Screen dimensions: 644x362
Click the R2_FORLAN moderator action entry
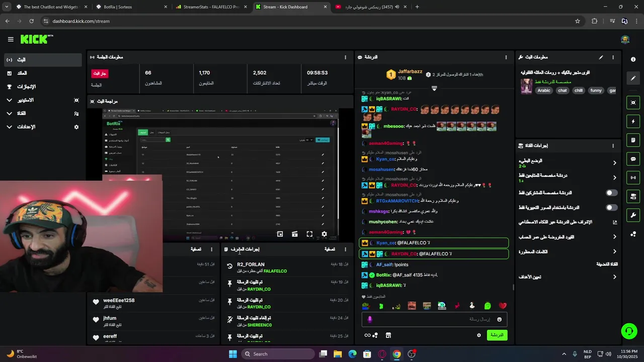coord(286,267)
